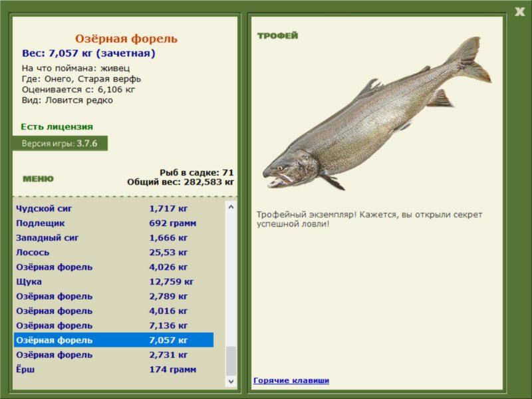Open the МЕНЮ button
The width and height of the screenshot is (532, 399).
pos(38,179)
